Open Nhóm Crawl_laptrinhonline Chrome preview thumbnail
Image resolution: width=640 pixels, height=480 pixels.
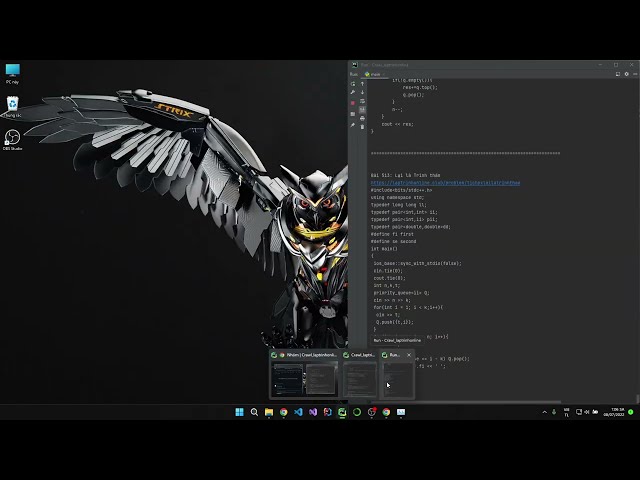point(304,380)
